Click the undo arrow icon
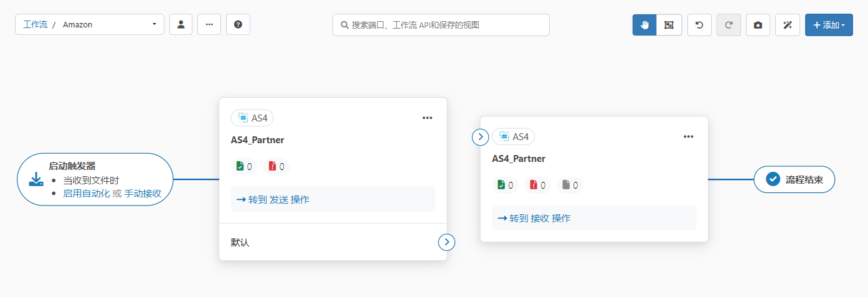Screen dimensions: 868x297 click(699, 25)
